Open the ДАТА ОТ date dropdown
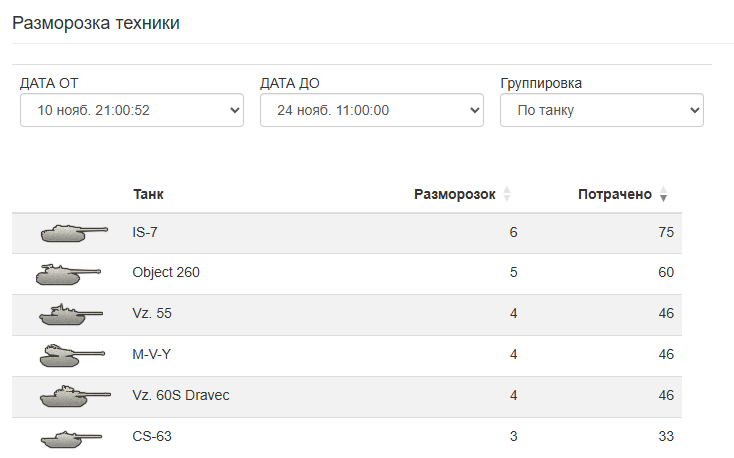The height and width of the screenshot is (458, 734). click(x=132, y=110)
